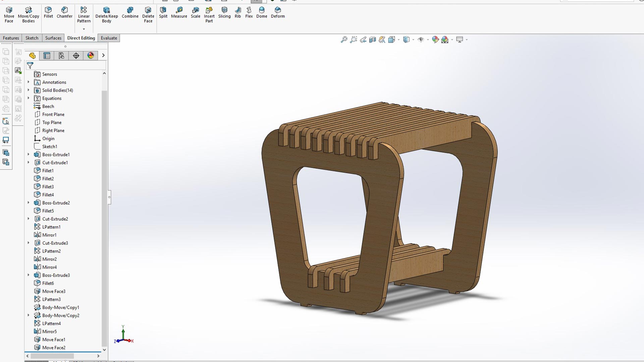The height and width of the screenshot is (362, 644).
Task: Activate the Chamfer tool
Action: coord(64,13)
